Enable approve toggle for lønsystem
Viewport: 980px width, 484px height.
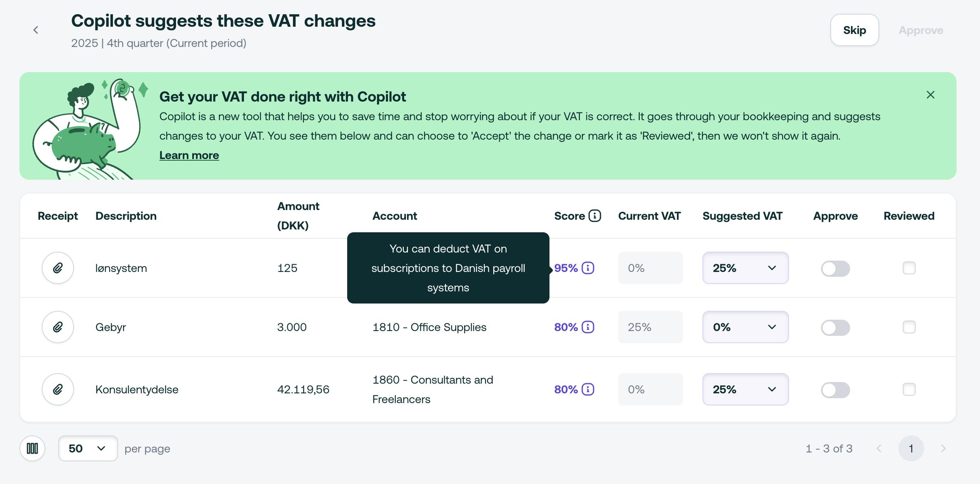click(x=835, y=268)
